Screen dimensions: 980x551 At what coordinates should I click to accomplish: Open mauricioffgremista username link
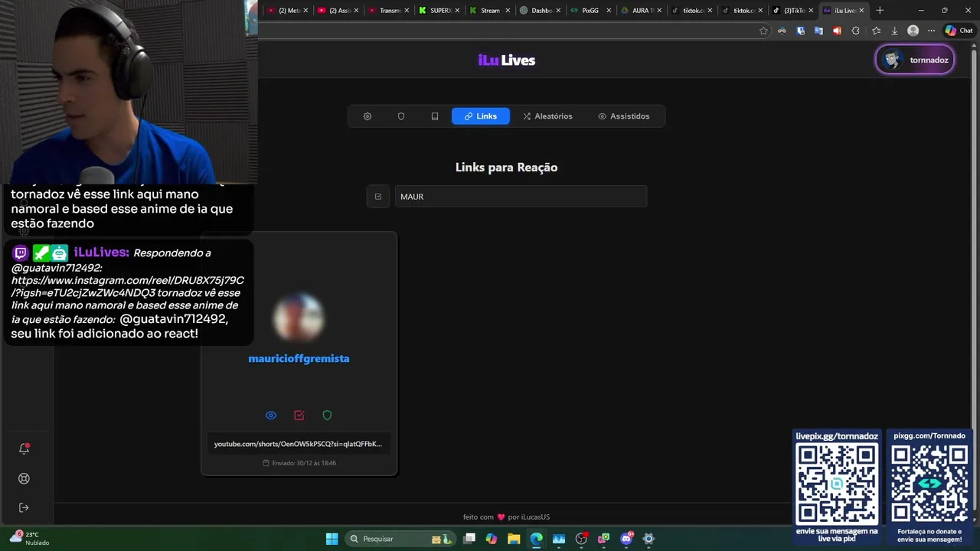tap(299, 358)
